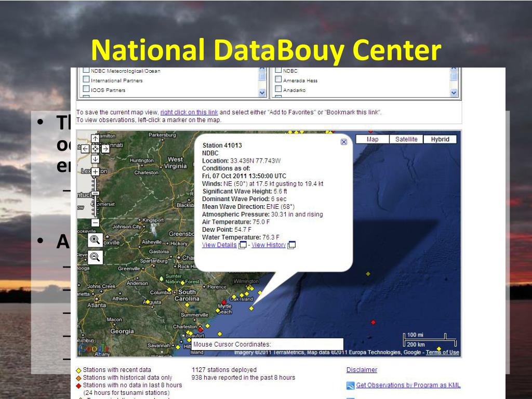The width and height of the screenshot is (532, 399).
Task: Switch to the Map view tab
Action: pyautogui.click(x=372, y=139)
